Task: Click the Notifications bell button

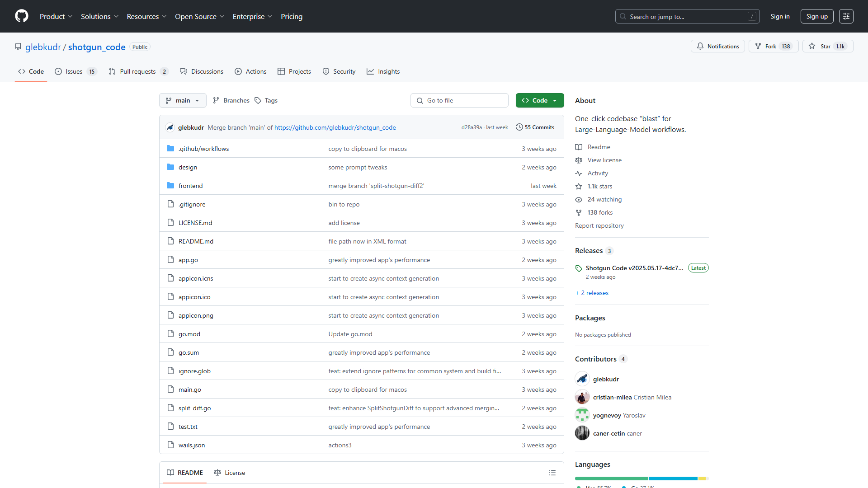Action: [x=718, y=46]
